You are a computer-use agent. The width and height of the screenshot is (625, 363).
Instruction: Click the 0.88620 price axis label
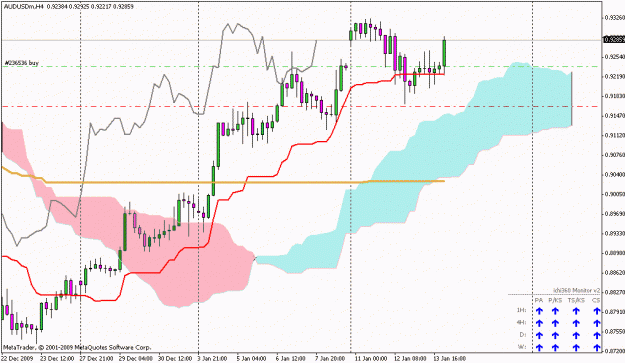[x=614, y=273]
